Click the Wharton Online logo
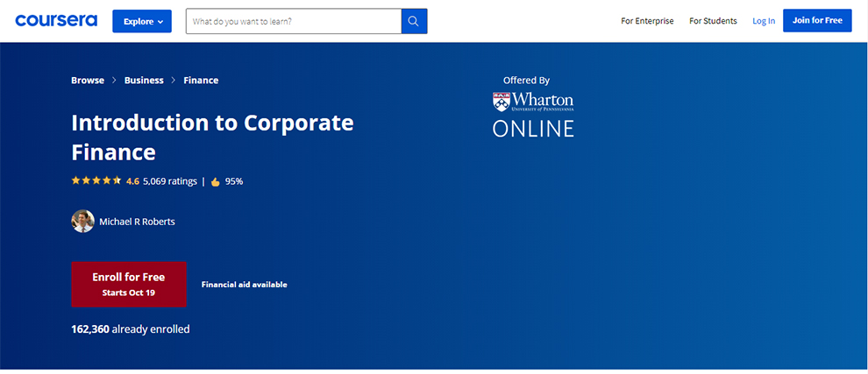This screenshot has width=868, height=374. point(533,114)
